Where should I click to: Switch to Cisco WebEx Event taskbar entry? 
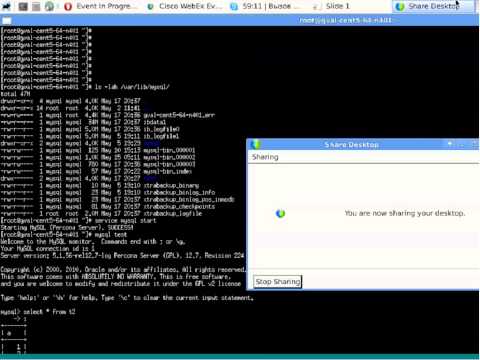tap(185, 6)
